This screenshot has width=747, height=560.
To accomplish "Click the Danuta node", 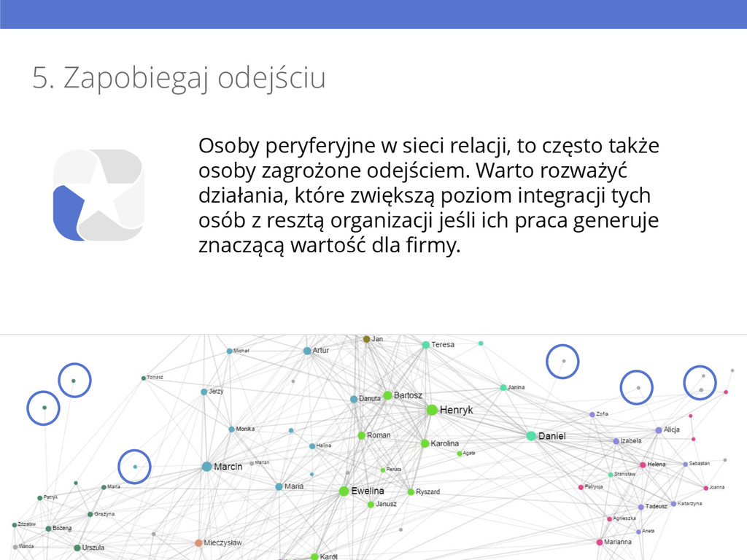I will [354, 399].
